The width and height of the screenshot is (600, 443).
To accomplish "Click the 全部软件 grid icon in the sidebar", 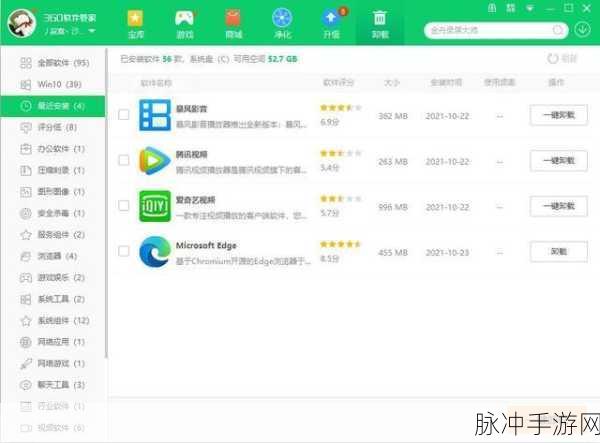I will click(x=26, y=62).
